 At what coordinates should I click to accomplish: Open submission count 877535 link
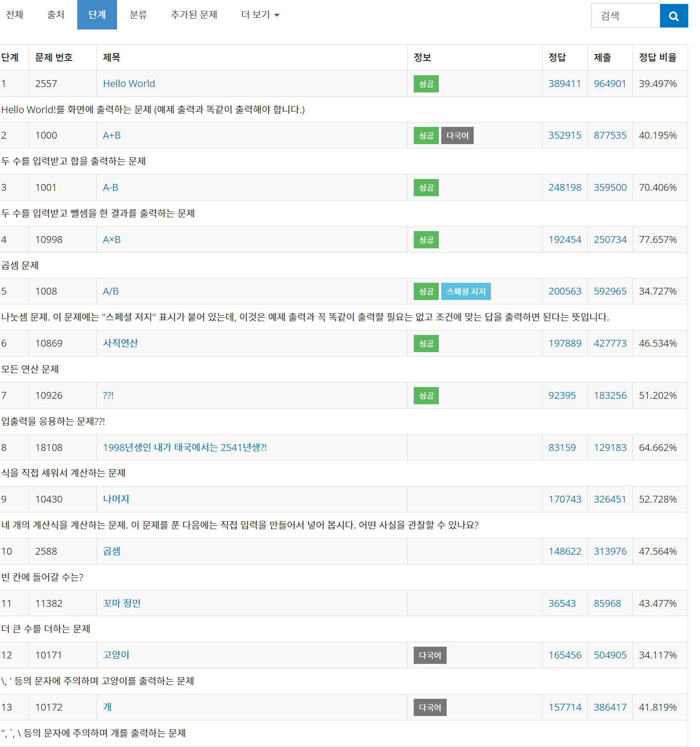[610, 135]
